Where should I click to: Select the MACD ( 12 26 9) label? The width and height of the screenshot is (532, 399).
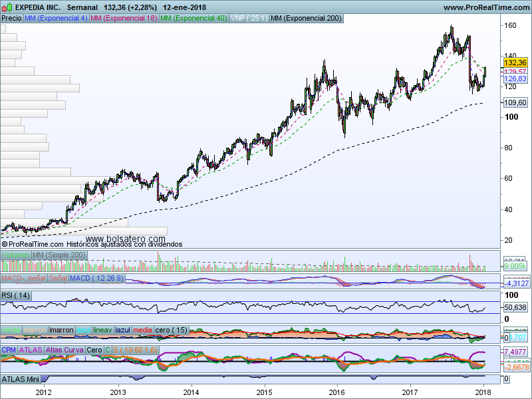coord(97,278)
